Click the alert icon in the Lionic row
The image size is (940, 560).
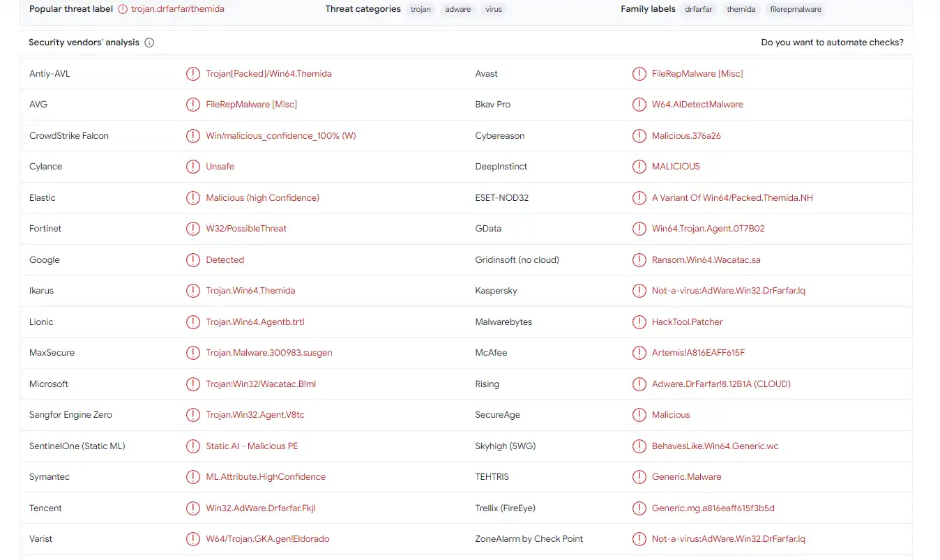tap(192, 322)
